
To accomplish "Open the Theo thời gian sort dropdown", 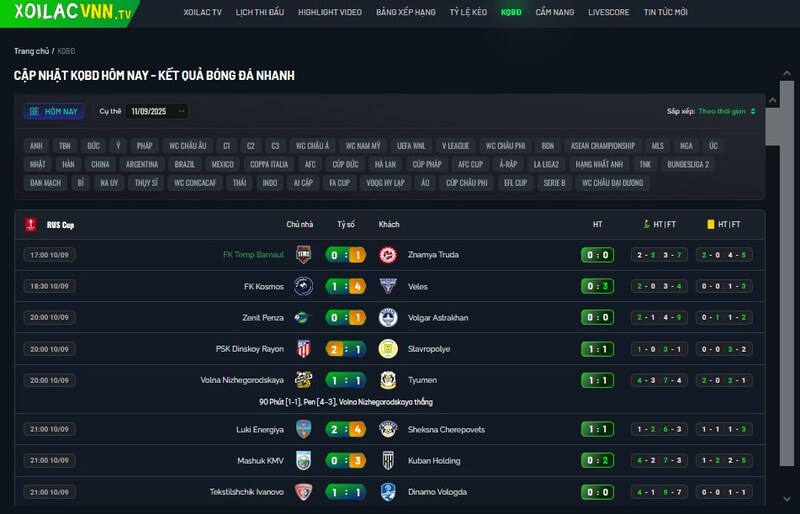I will 727,111.
